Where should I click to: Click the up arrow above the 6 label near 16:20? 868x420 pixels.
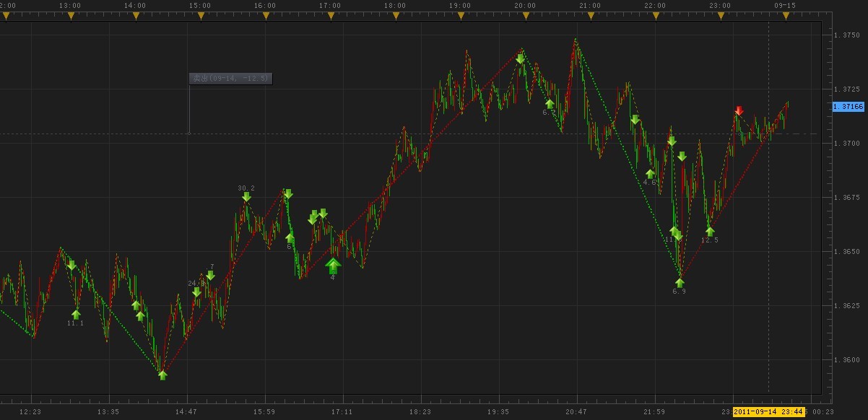tap(290, 237)
